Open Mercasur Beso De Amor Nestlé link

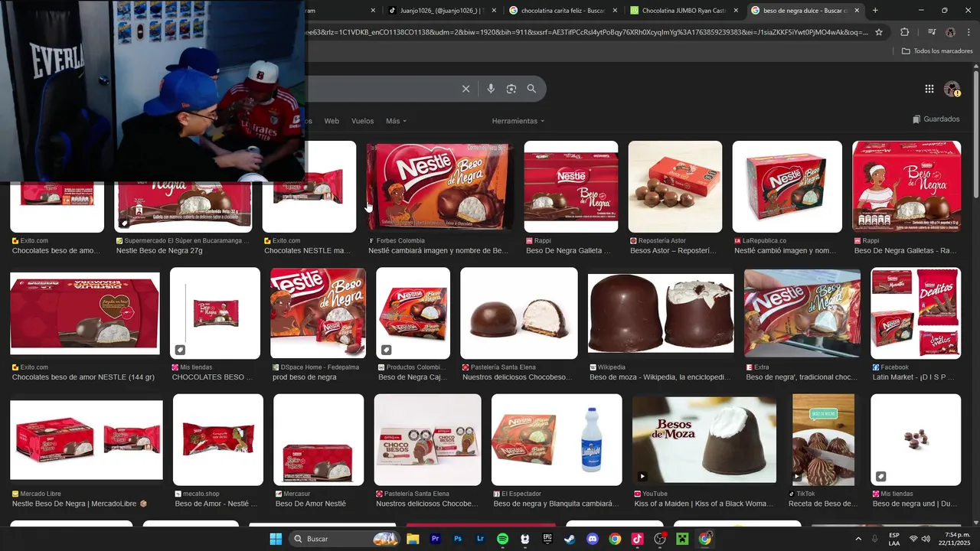pyautogui.click(x=311, y=504)
